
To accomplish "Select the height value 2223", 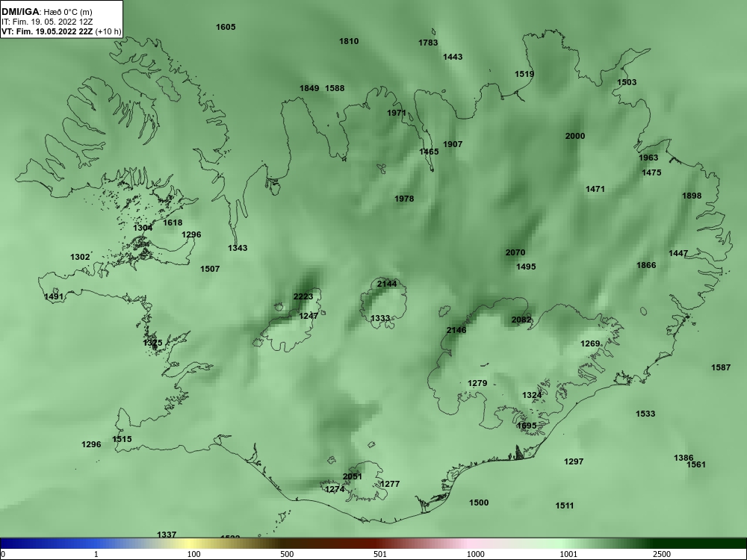I will tap(303, 297).
